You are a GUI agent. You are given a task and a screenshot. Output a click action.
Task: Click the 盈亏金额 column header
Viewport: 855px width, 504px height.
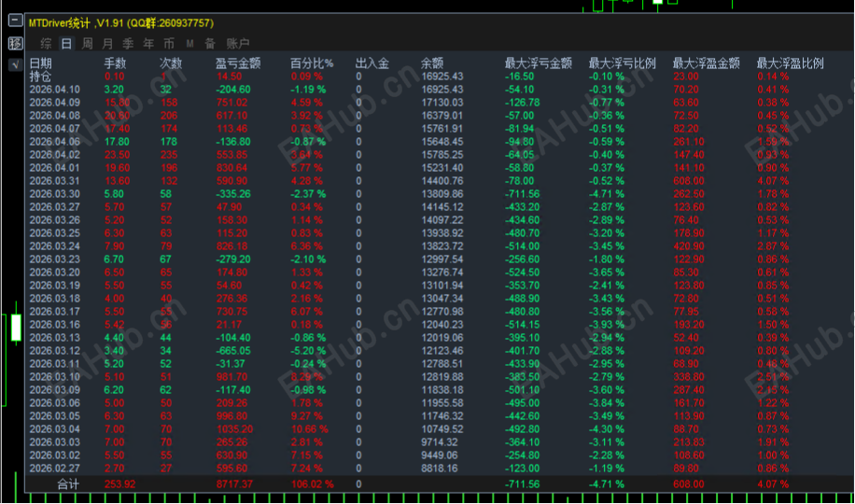coord(238,63)
